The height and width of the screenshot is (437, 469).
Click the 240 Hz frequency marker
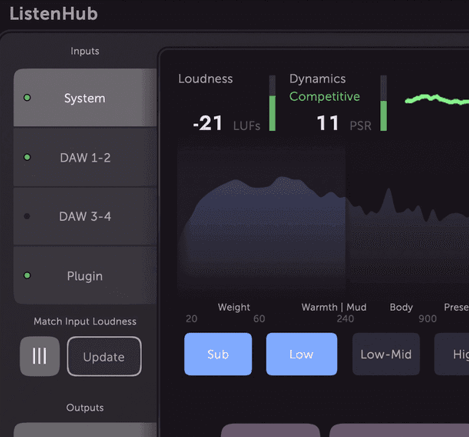[x=345, y=319]
